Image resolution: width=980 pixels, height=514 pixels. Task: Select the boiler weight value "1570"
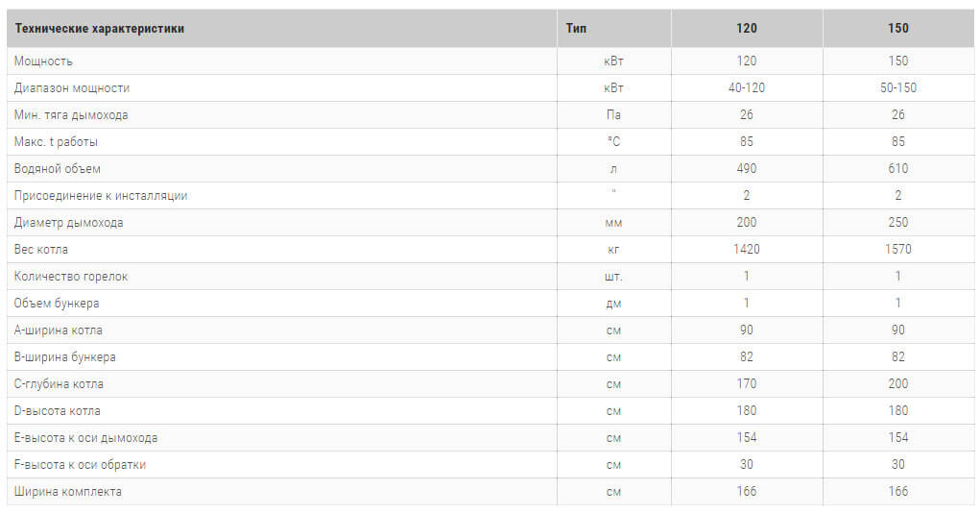(898, 250)
